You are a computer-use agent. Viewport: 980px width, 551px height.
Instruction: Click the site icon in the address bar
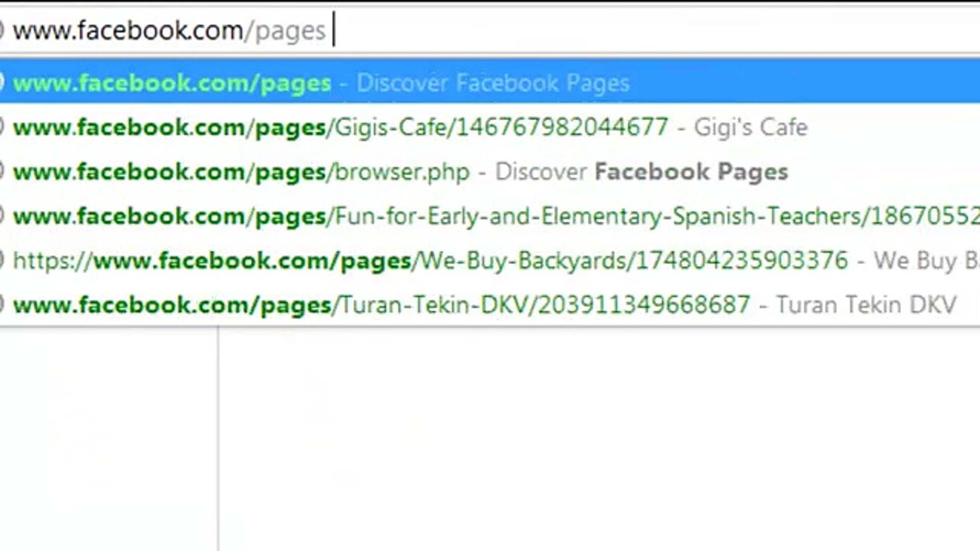pos(3,28)
